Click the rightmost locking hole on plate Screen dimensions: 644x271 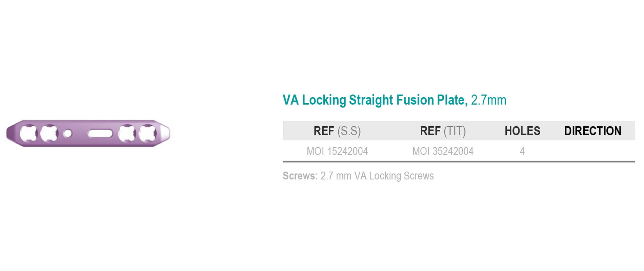point(148,133)
